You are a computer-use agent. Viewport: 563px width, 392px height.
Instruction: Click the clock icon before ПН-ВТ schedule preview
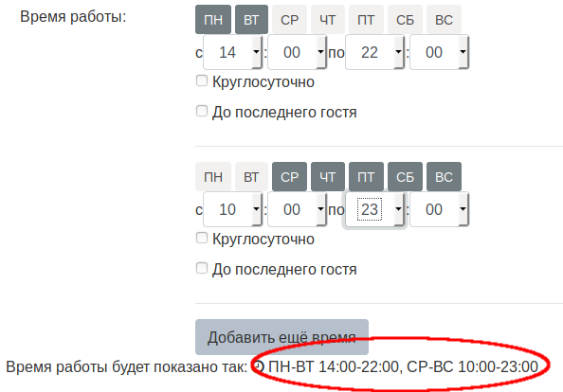coord(259,366)
